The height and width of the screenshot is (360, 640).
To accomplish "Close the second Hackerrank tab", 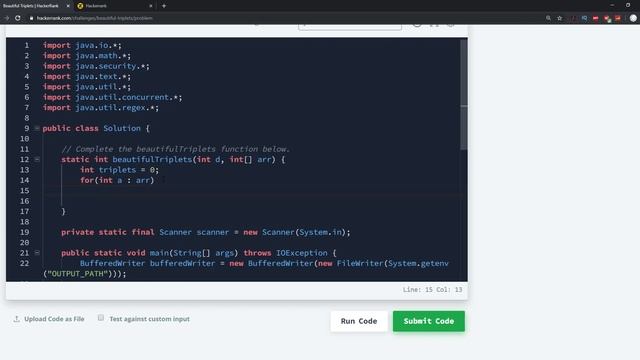I will click(151, 6).
